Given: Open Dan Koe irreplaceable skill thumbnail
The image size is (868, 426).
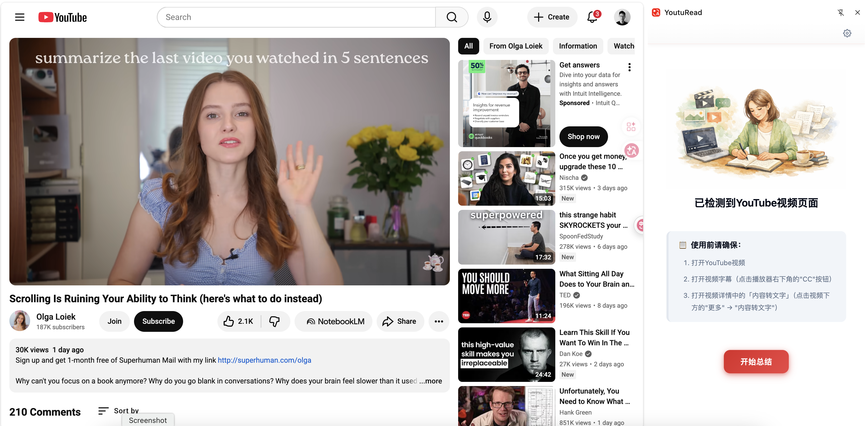Looking at the screenshot, I should point(506,354).
